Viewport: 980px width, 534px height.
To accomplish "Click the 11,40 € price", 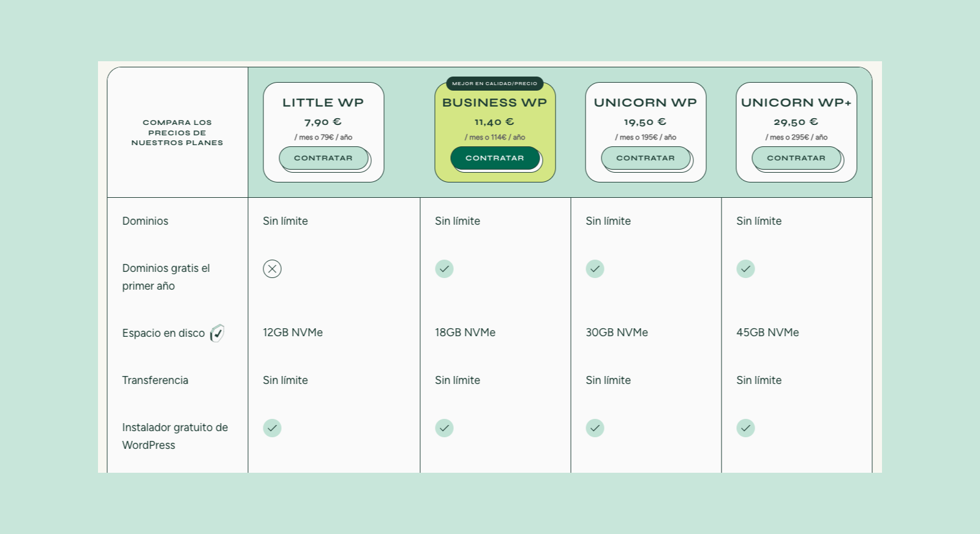I will click(x=495, y=122).
